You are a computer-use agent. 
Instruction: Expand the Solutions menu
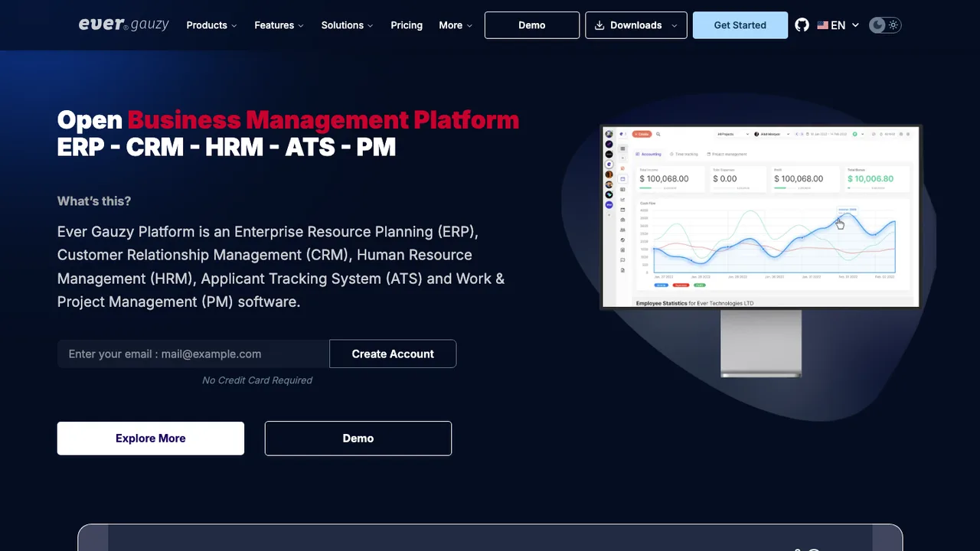(348, 25)
